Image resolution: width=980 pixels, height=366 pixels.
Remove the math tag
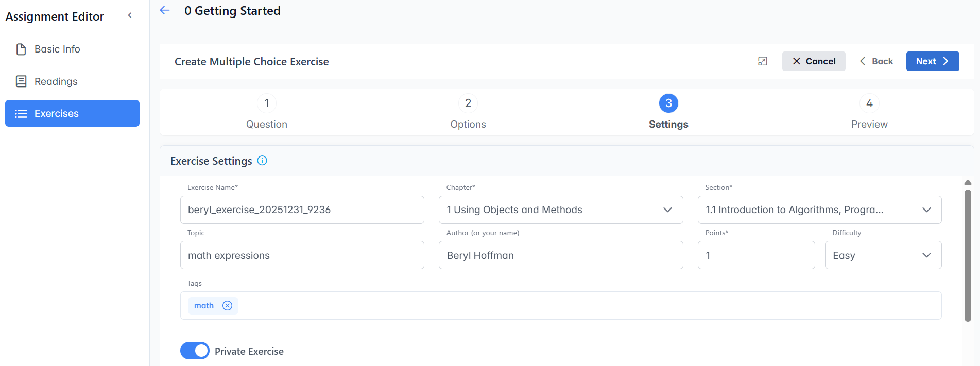pos(227,306)
